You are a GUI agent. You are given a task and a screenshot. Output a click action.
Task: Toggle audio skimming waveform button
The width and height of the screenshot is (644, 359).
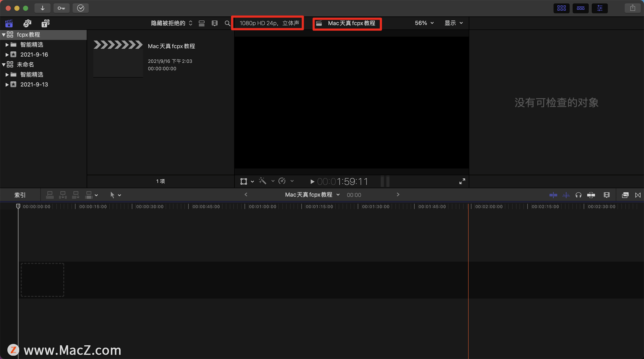coord(566,195)
